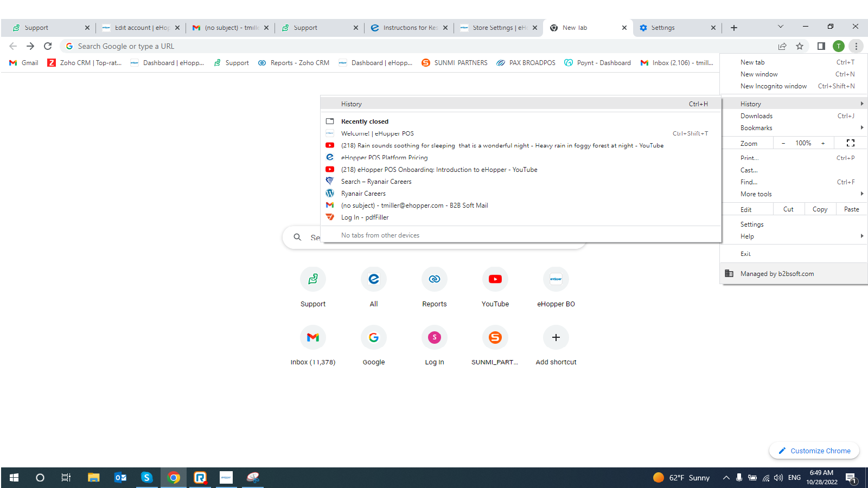
Task: Select New tab from Chrome menu
Action: pos(795,62)
